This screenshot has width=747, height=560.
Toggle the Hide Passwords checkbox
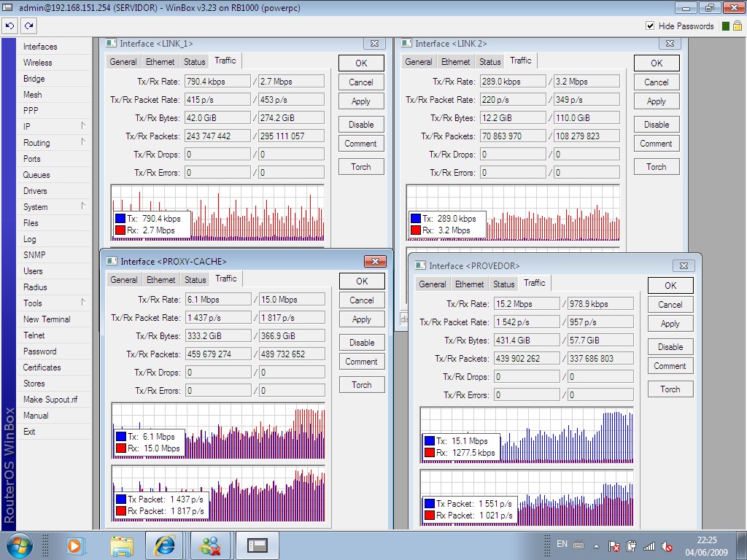(650, 26)
